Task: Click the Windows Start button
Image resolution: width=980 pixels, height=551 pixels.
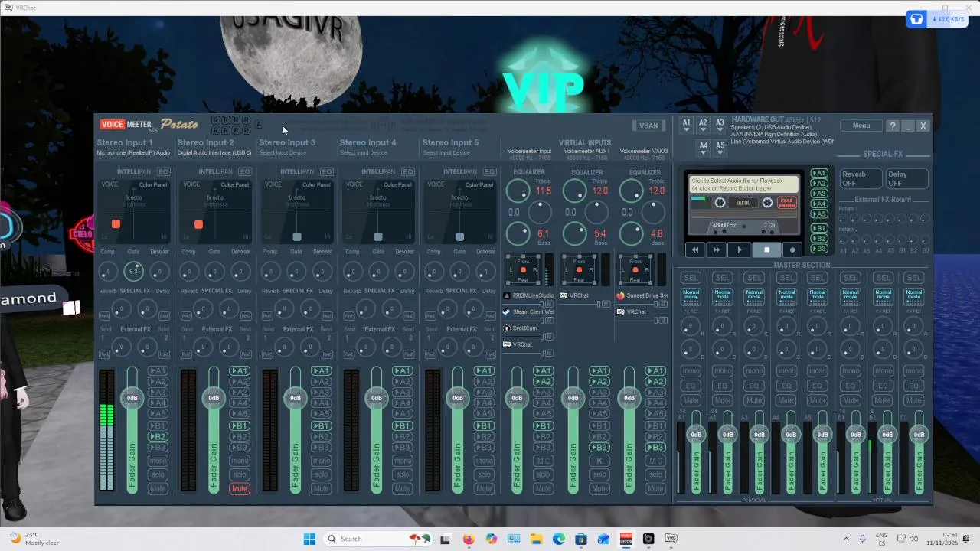Action: (309, 539)
